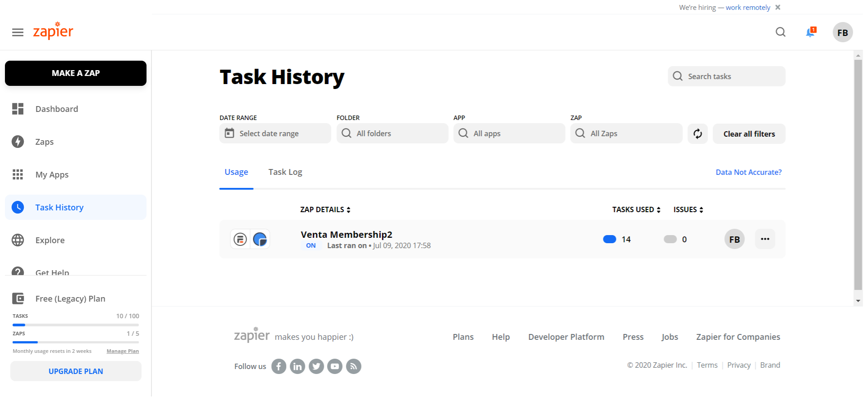Open Zaps from the sidebar
Image resolution: width=868 pixels, height=405 pixels.
[75, 142]
